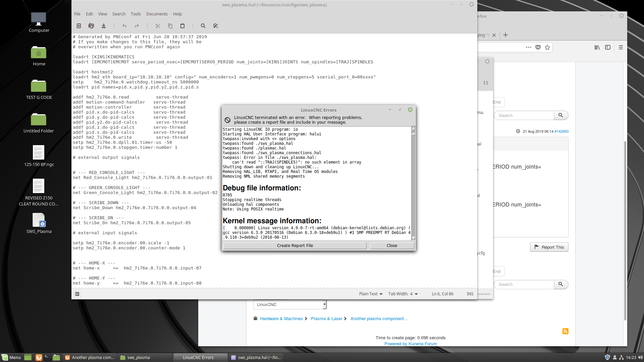Click the lower forum Search input field
Image resolution: width=644 pixels, height=362 pixels.
coord(524,284)
